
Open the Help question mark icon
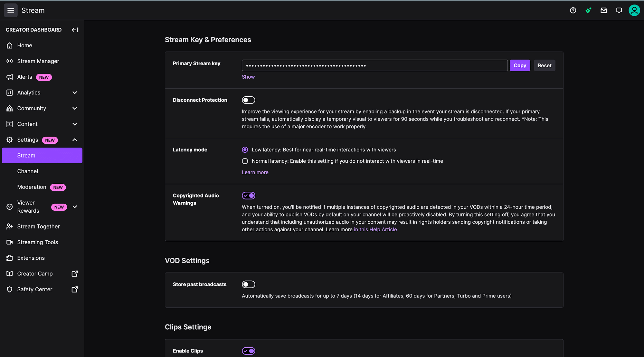(573, 10)
